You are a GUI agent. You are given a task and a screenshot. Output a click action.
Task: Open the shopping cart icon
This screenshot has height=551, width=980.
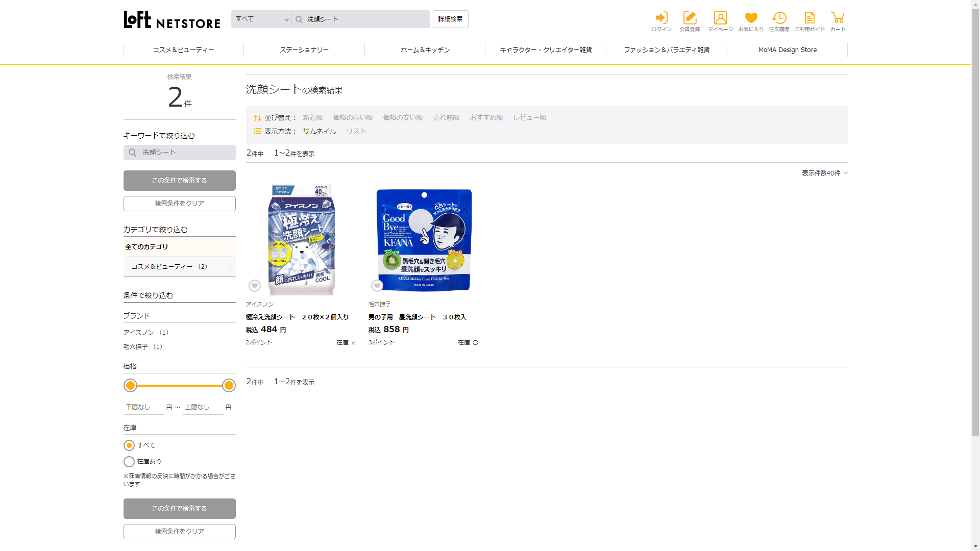click(838, 18)
